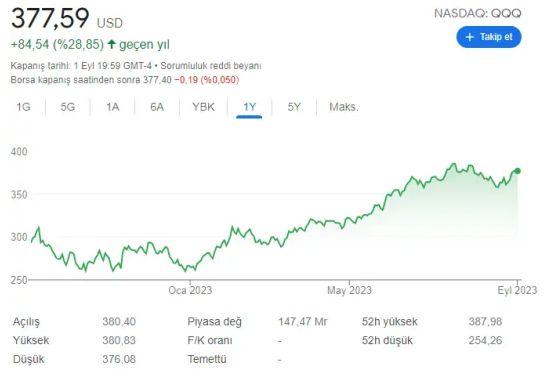The image size is (557, 372).
Task: Click the −0,19 (%0,050) after-hours change
Action: coord(206,80)
